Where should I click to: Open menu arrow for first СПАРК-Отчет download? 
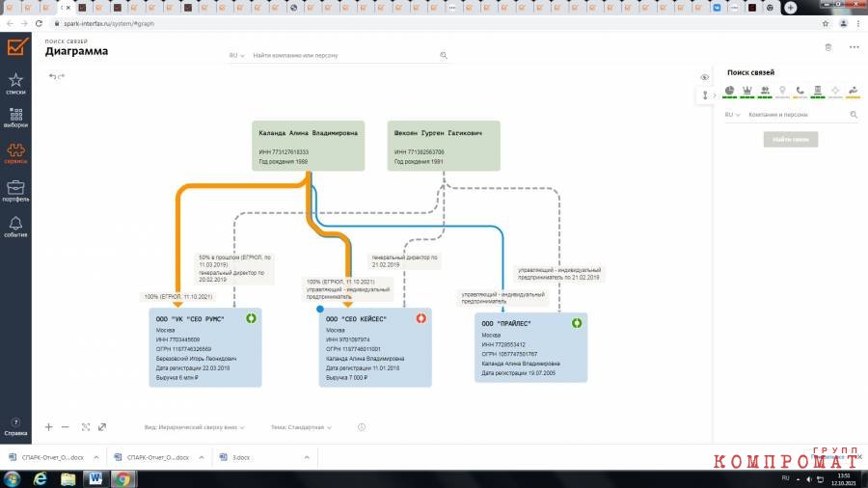tap(96, 457)
